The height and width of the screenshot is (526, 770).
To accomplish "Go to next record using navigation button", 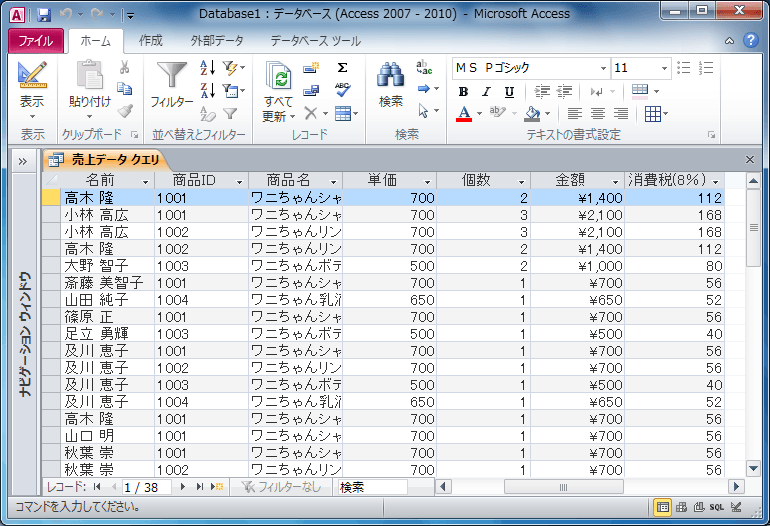I will 182,487.
